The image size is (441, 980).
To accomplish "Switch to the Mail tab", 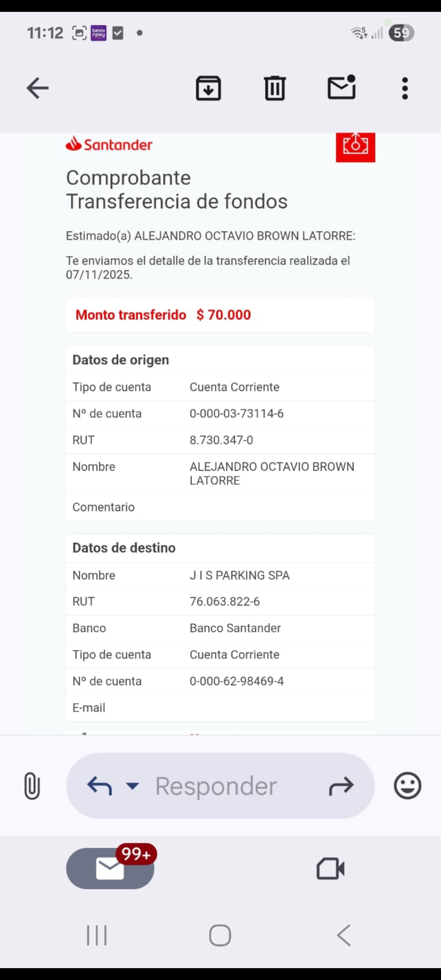I will point(110,868).
